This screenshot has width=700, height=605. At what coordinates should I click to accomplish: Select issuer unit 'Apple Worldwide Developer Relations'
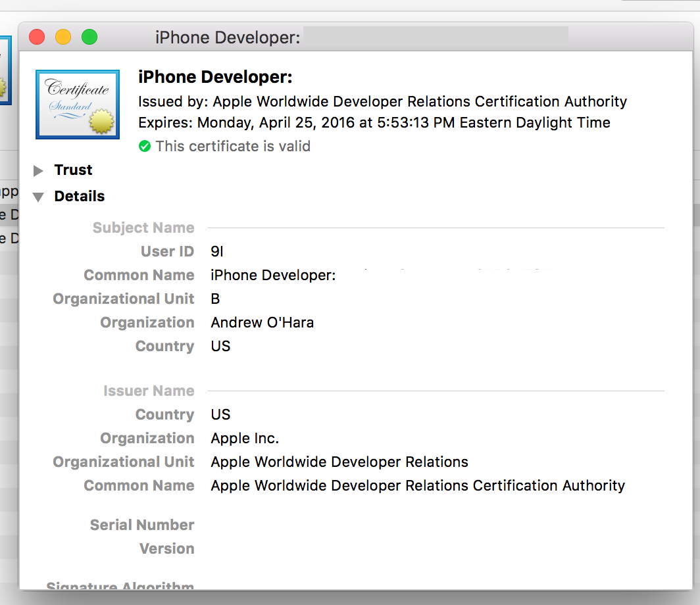[x=339, y=462]
